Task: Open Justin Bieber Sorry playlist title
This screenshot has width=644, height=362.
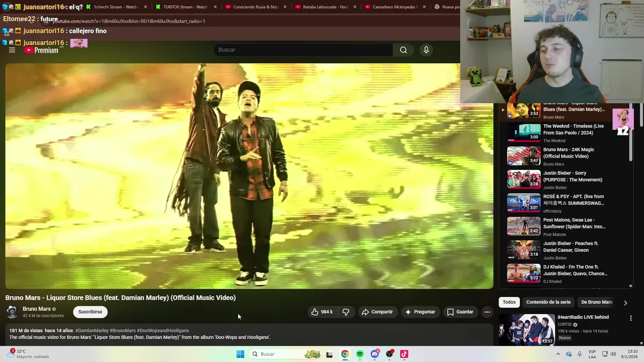Action: 573,176
